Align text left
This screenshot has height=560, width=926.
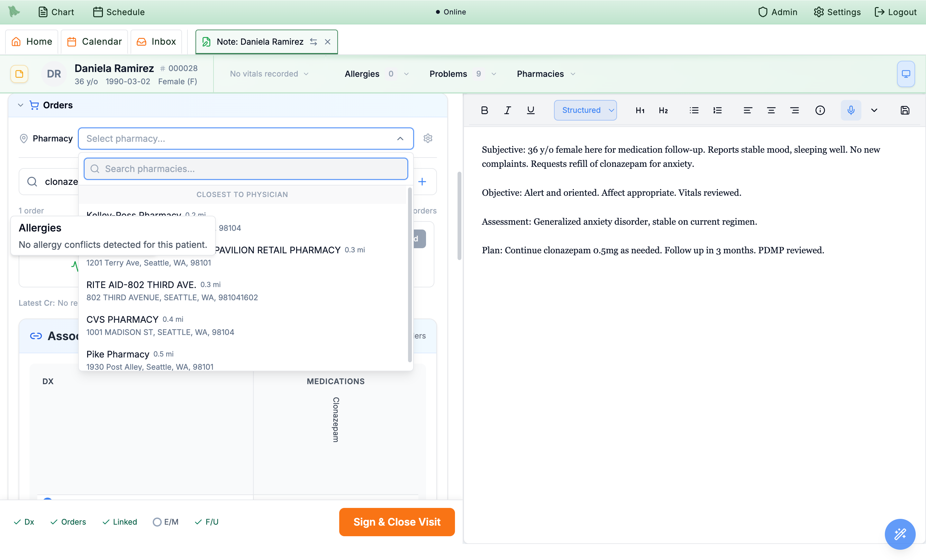click(748, 110)
